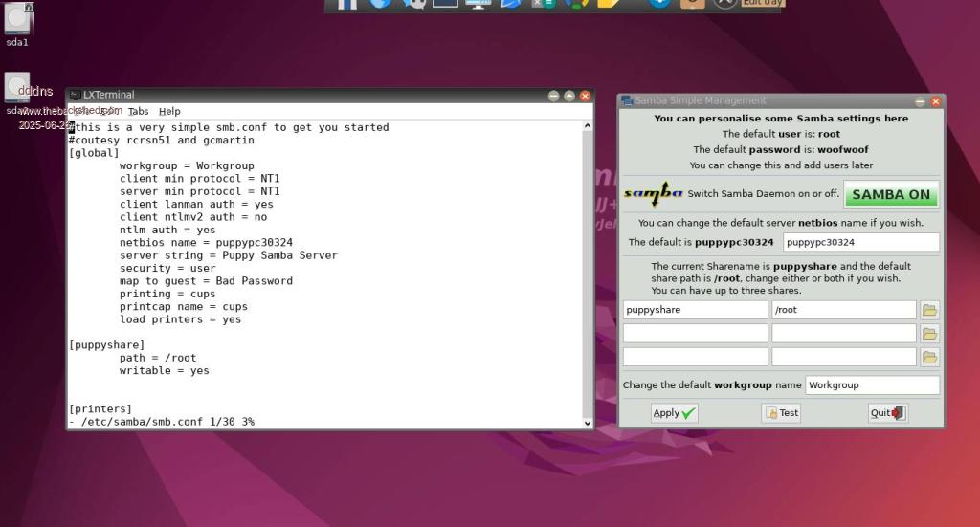Image resolution: width=980 pixels, height=527 pixels.
Task: Open the Help menu in LXTerminal
Action: (169, 111)
